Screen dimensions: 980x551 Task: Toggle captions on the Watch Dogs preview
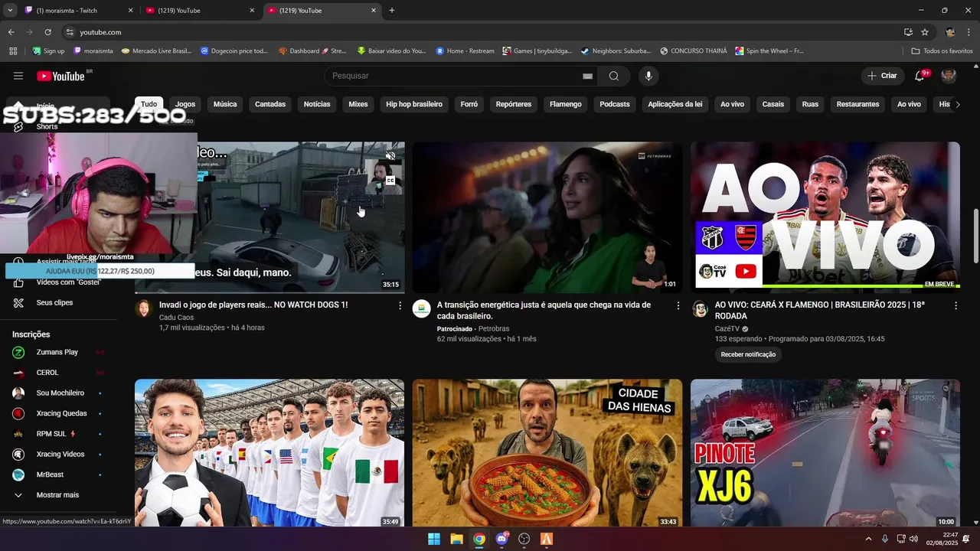(390, 181)
